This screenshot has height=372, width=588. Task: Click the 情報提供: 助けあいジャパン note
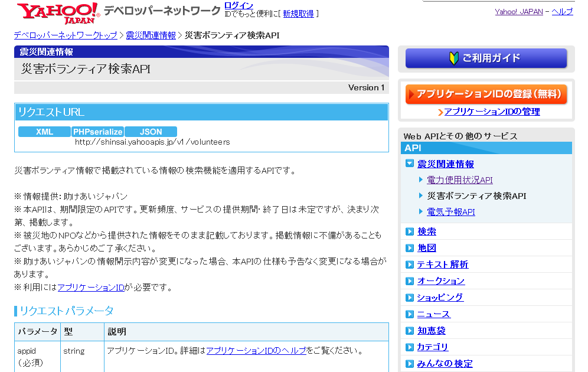click(x=71, y=197)
